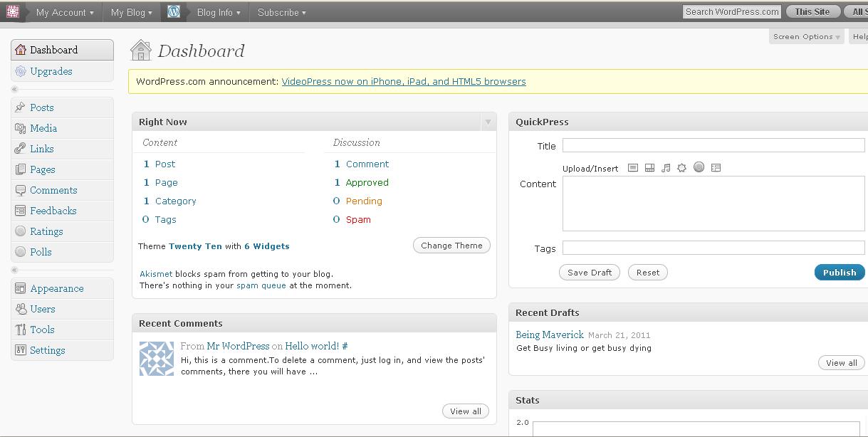Click the QuickPress Tags input field
The image size is (868, 437).
[713, 248]
